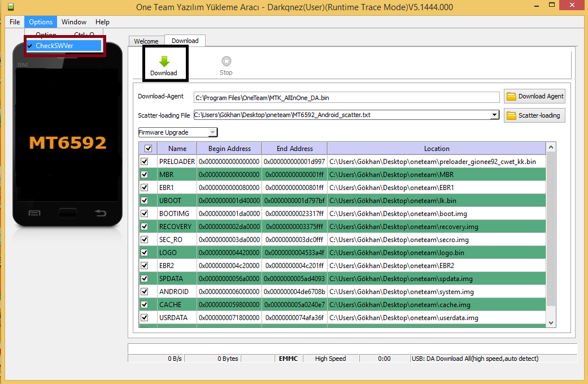Click the green Download arrow icon
Image resolution: width=588 pixels, height=384 pixels.
point(164,61)
